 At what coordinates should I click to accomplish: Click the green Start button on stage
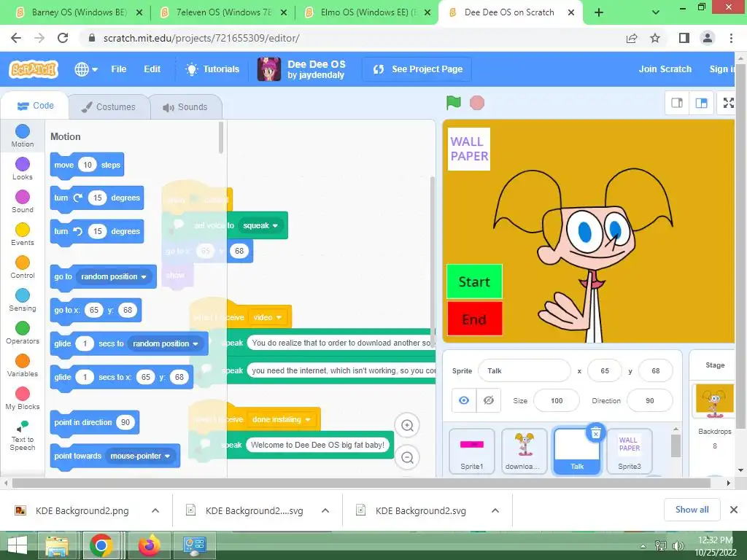474,281
